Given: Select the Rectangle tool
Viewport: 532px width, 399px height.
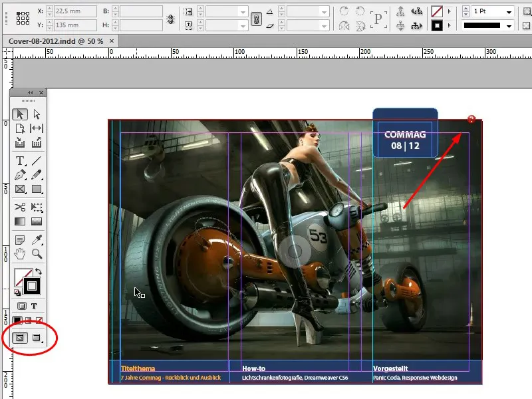Looking at the screenshot, I should [37, 189].
